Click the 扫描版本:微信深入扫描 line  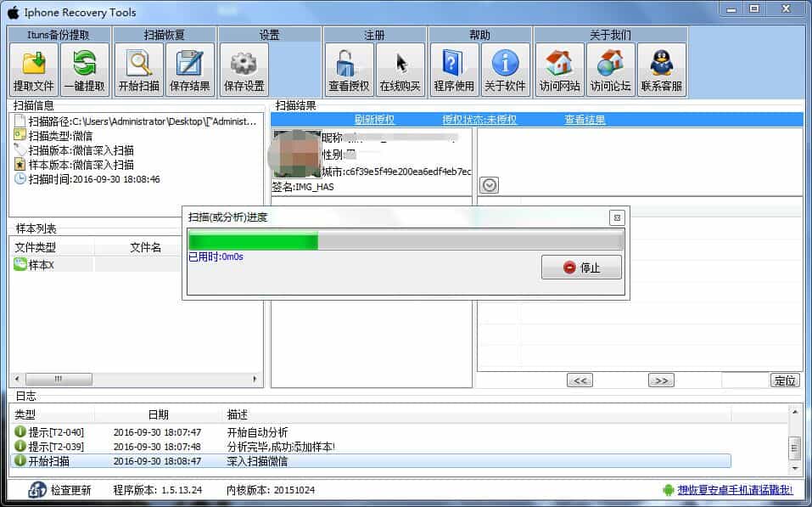74,150
